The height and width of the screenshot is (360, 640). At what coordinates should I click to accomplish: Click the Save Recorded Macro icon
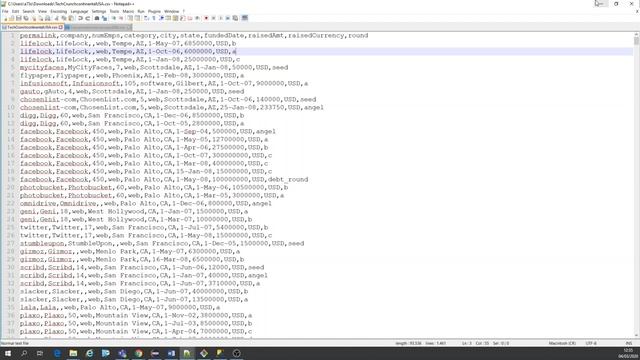[x=235, y=18]
